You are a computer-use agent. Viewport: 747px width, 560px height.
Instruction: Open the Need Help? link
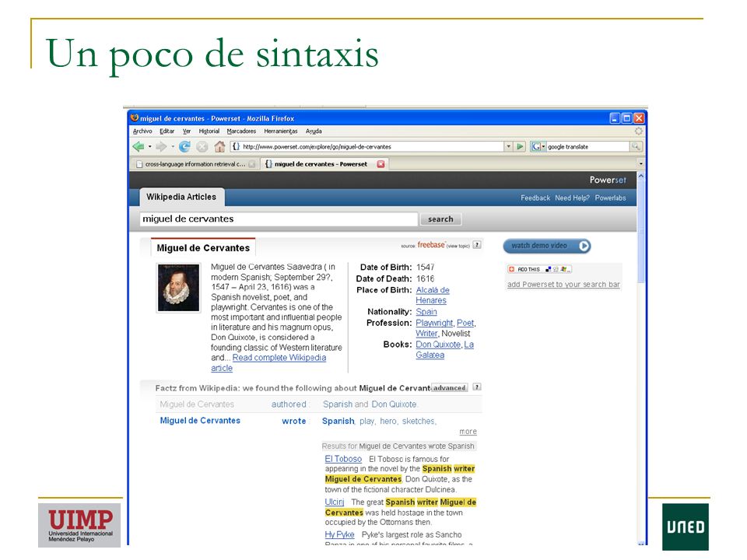[x=572, y=198]
